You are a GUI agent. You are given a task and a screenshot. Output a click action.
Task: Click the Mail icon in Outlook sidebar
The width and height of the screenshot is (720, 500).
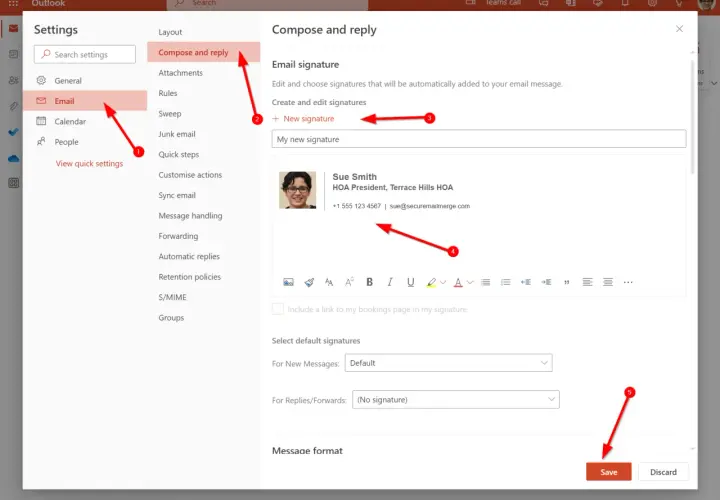point(13,28)
